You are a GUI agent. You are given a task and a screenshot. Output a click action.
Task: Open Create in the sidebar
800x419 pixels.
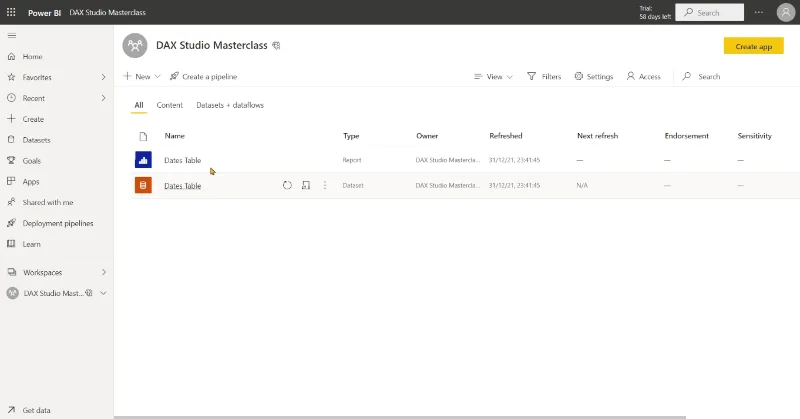click(x=33, y=119)
